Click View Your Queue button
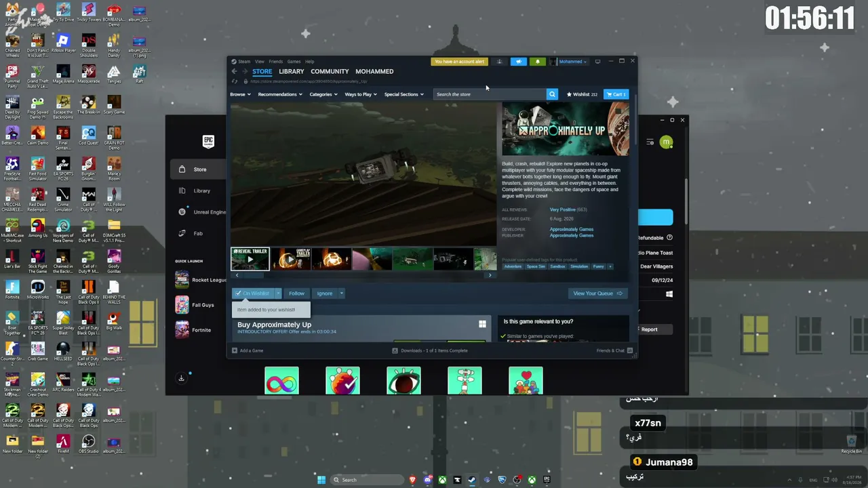Screen dimensions: 868x488 pyautogui.click(x=597, y=293)
